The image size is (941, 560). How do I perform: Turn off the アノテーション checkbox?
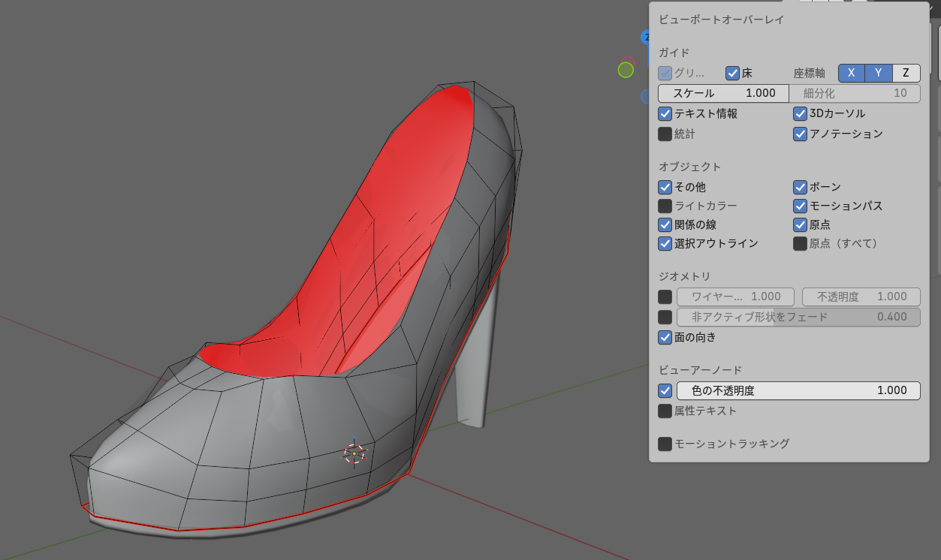[x=800, y=134]
